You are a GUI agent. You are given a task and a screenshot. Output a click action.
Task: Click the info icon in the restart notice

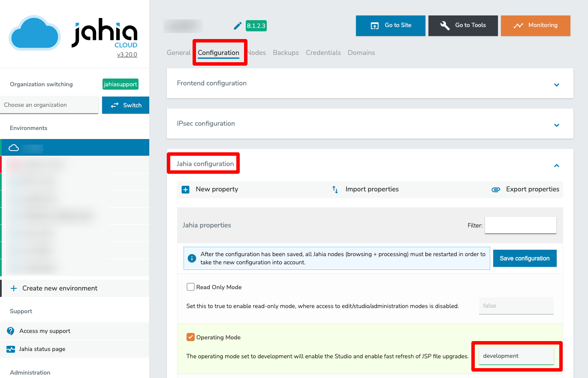[192, 258]
